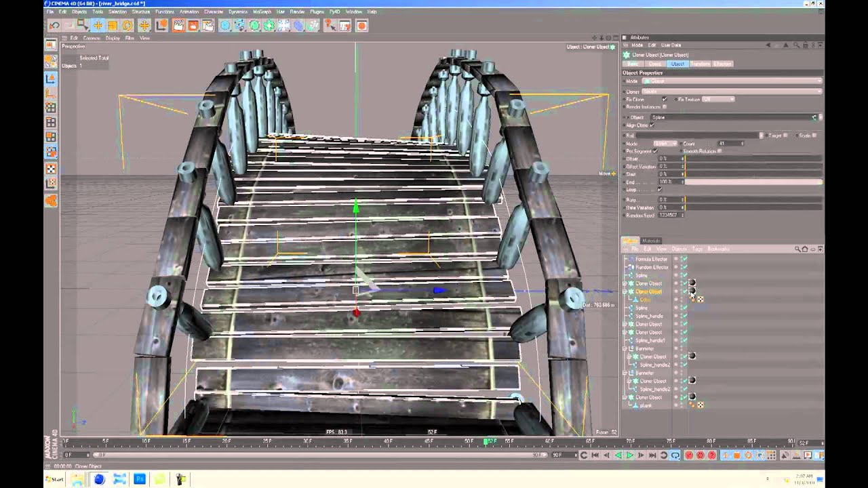Switch to the Materials tab

(651, 241)
